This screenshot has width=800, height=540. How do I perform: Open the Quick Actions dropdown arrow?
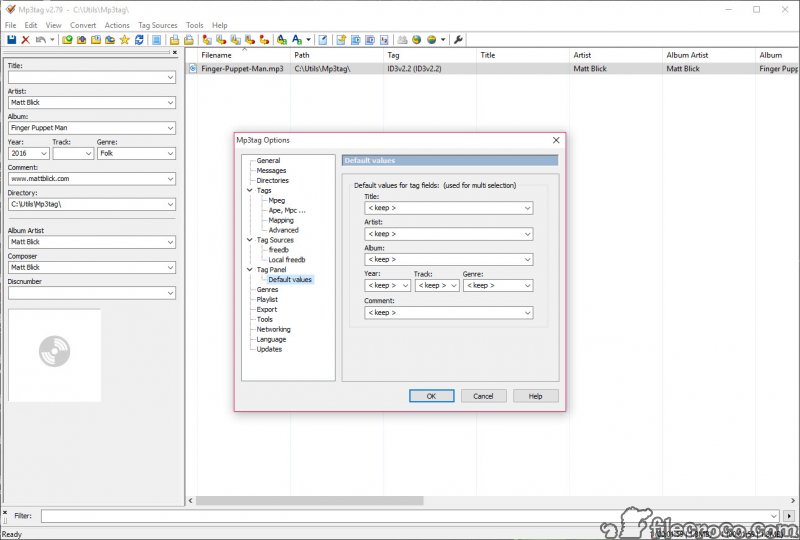(308, 40)
